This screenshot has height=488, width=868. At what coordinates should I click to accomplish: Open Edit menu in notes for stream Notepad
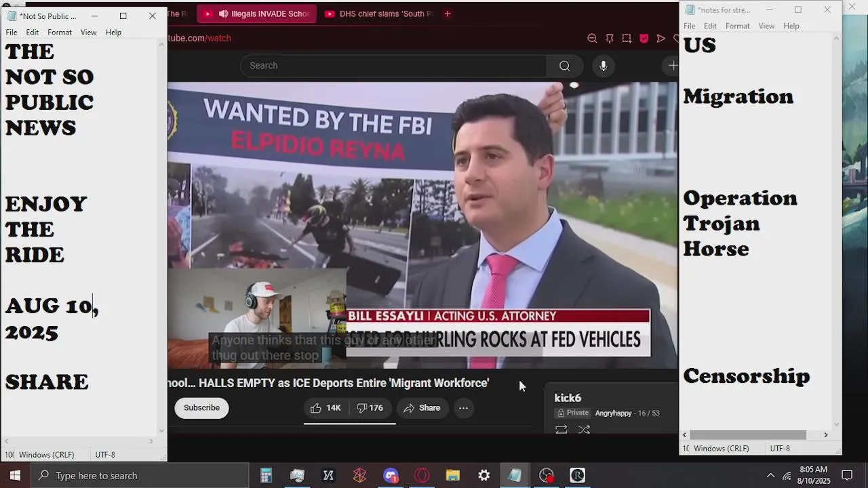[711, 26]
